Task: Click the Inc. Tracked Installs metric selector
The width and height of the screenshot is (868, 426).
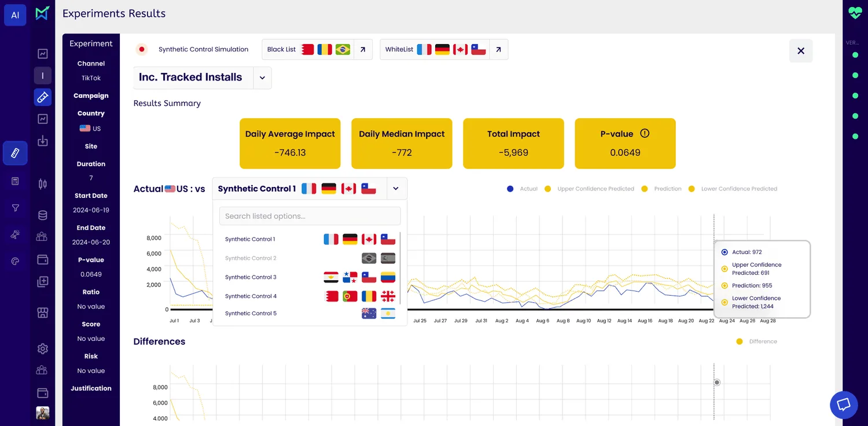Action: [202, 78]
